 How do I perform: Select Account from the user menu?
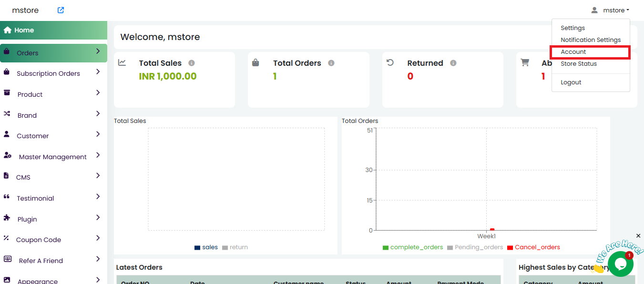(573, 52)
